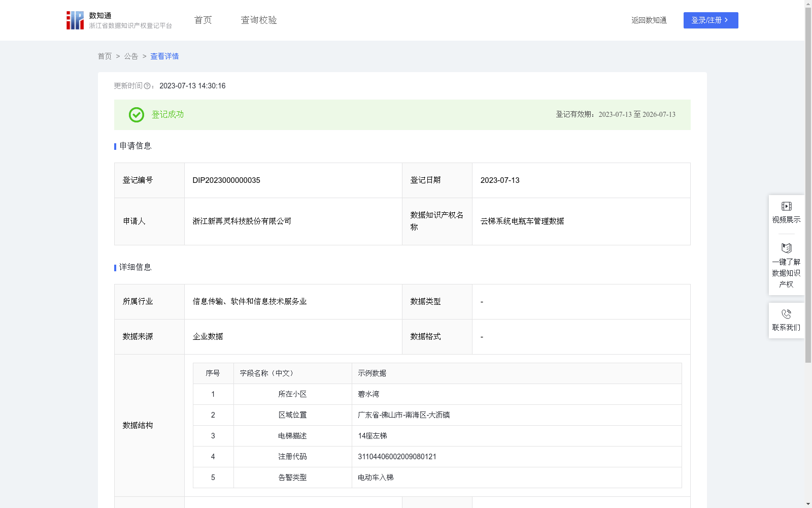
Task: Click the 数据类型 label cell
Action: pyautogui.click(x=437, y=302)
